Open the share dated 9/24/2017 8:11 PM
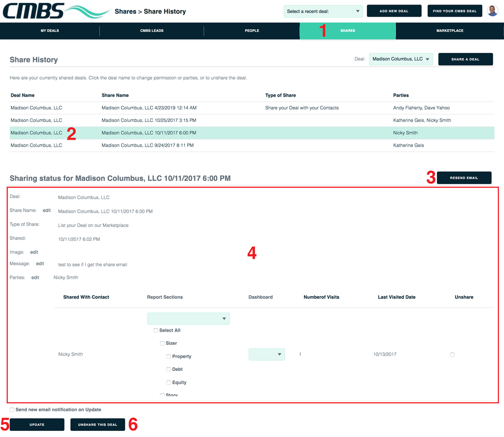 click(x=251, y=145)
